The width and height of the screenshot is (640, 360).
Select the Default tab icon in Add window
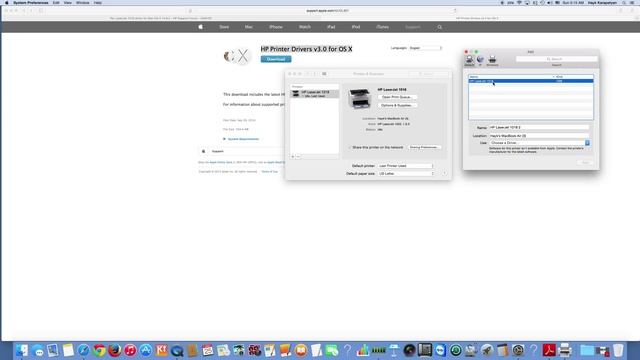[469, 60]
